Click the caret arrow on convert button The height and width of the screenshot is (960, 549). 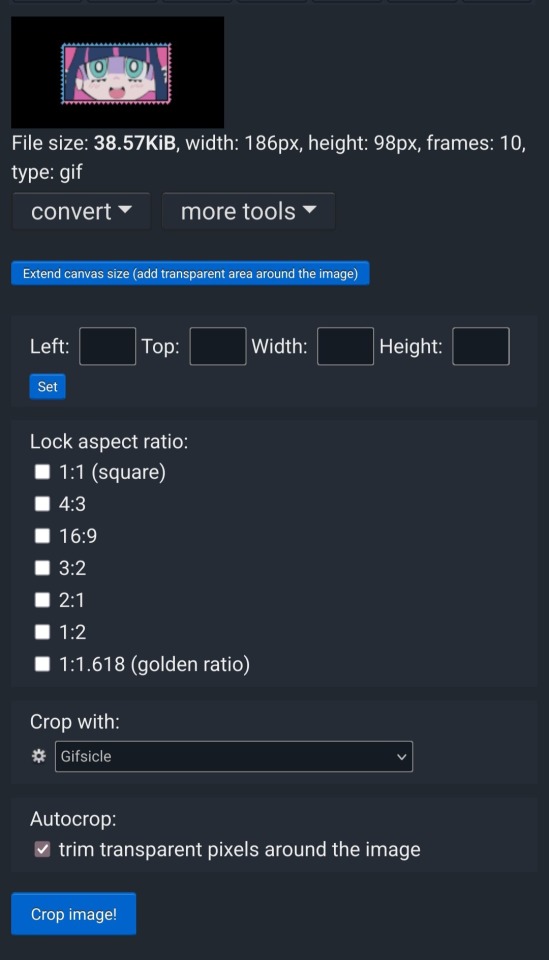click(124, 209)
